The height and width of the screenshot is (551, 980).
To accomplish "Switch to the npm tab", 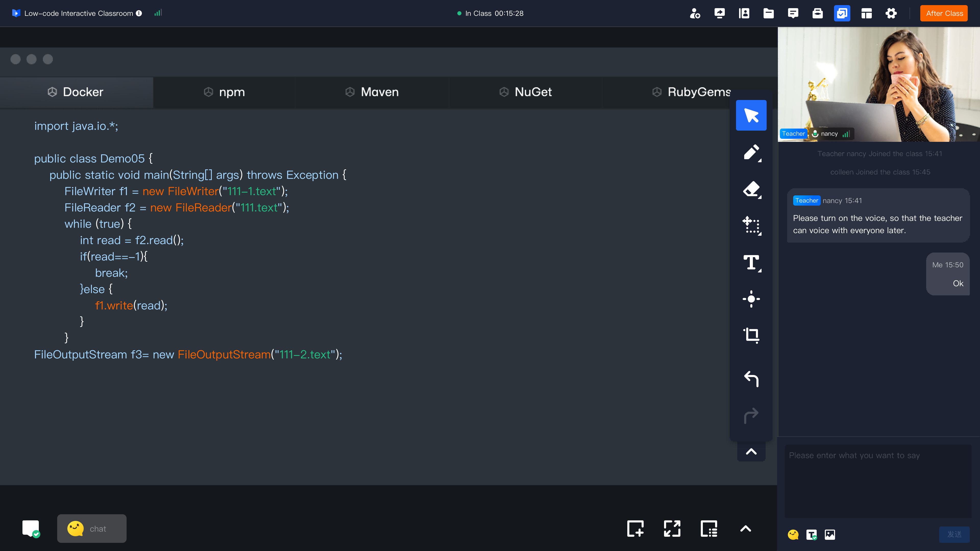I will click(225, 92).
